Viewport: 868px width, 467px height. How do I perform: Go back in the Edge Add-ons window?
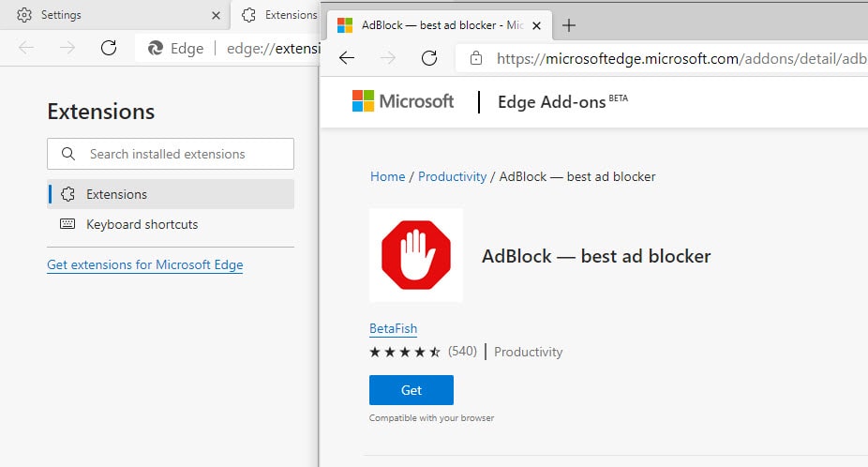coord(347,57)
